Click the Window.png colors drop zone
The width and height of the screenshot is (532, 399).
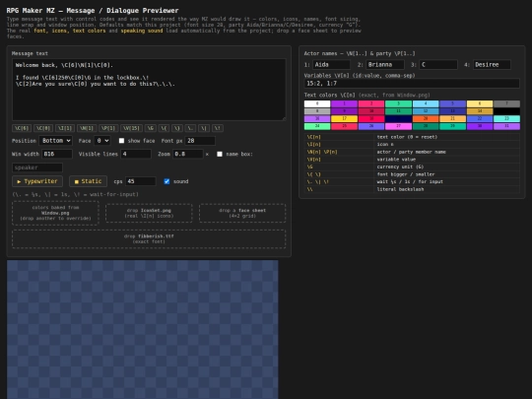(x=55, y=213)
